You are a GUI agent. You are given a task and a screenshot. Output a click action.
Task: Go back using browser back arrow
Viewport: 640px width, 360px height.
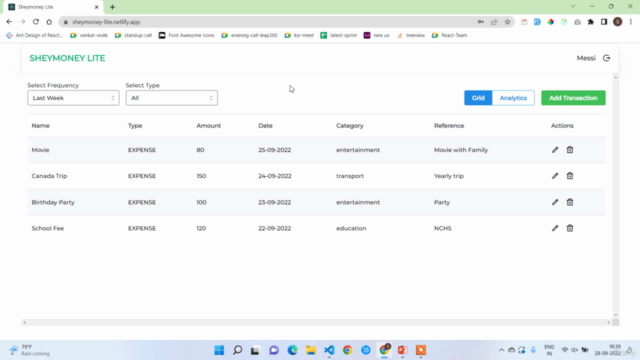[9, 22]
